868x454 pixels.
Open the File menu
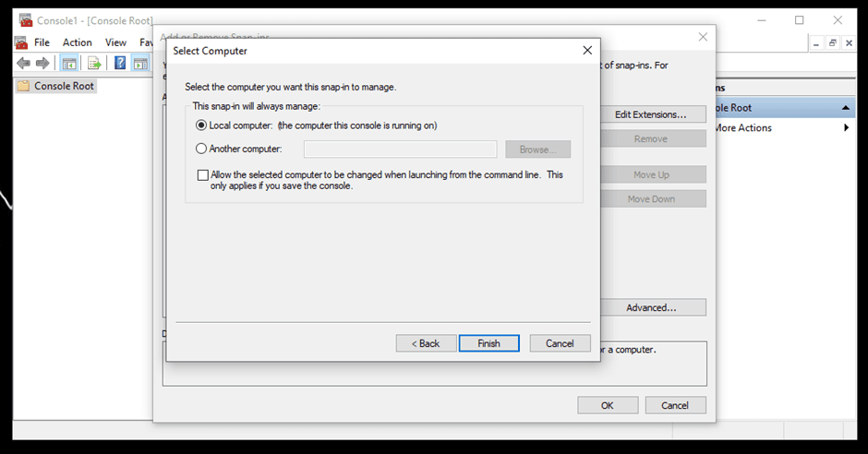tap(42, 42)
